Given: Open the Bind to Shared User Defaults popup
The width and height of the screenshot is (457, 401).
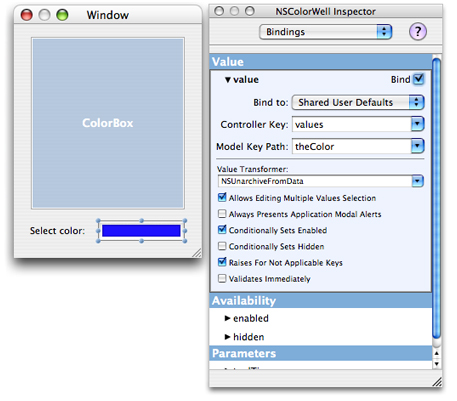Looking at the screenshot, I should 358,102.
